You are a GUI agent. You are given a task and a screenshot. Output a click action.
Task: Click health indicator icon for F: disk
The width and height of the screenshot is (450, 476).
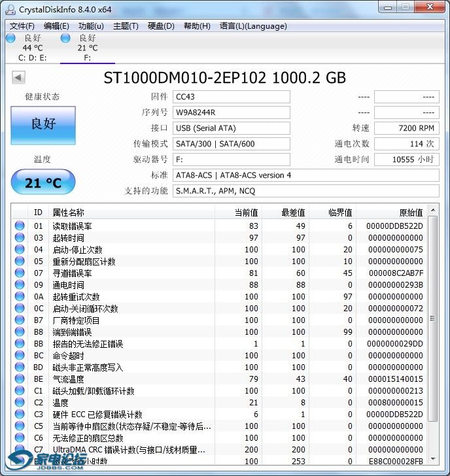(65, 38)
